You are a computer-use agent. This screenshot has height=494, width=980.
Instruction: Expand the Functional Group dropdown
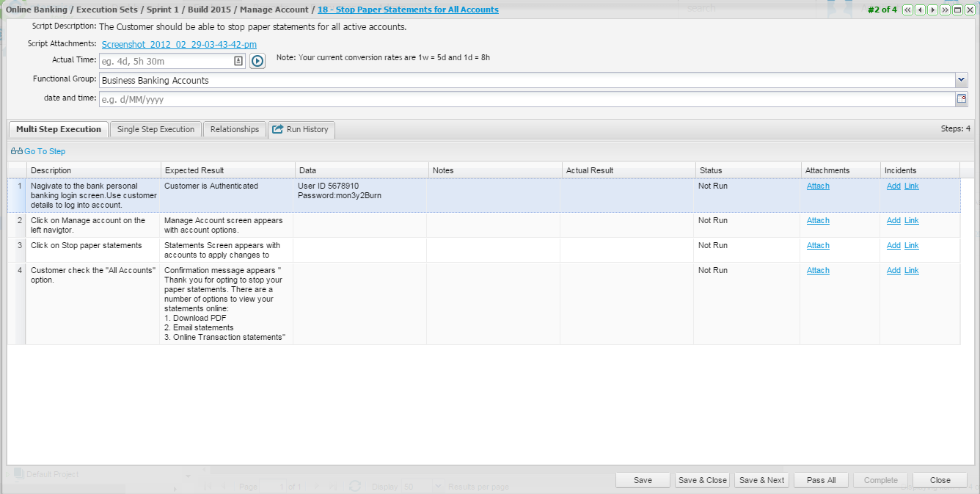point(961,80)
